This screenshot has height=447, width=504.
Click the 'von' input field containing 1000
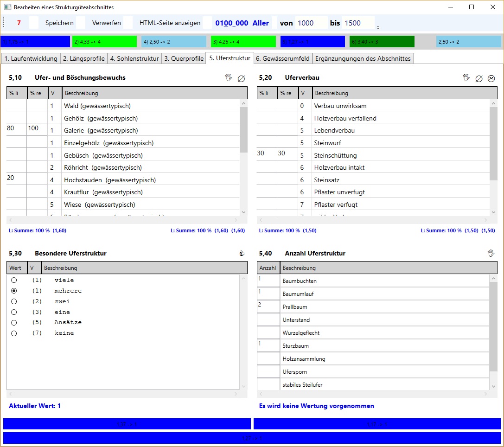click(311, 23)
